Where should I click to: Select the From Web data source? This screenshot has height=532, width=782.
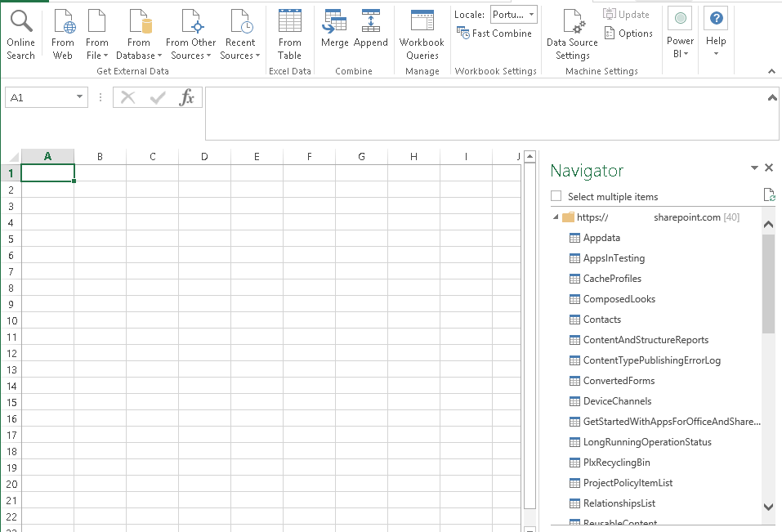point(62,33)
